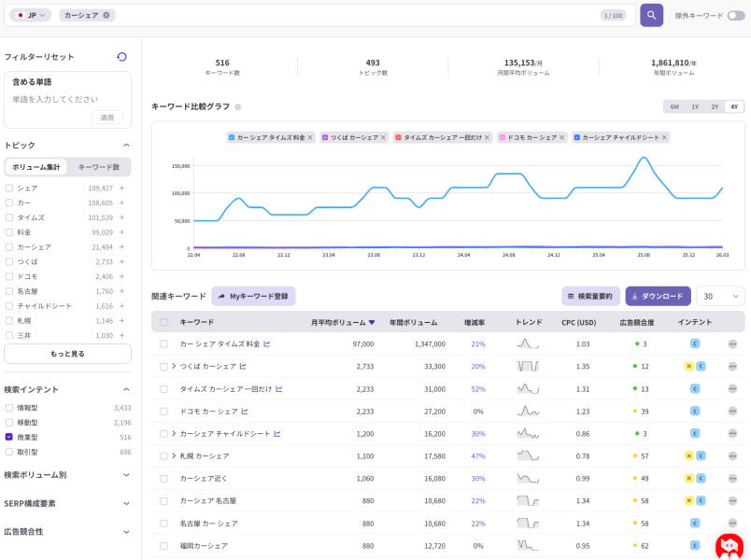Select the 4Y graph range
751x560 pixels.
(734, 106)
